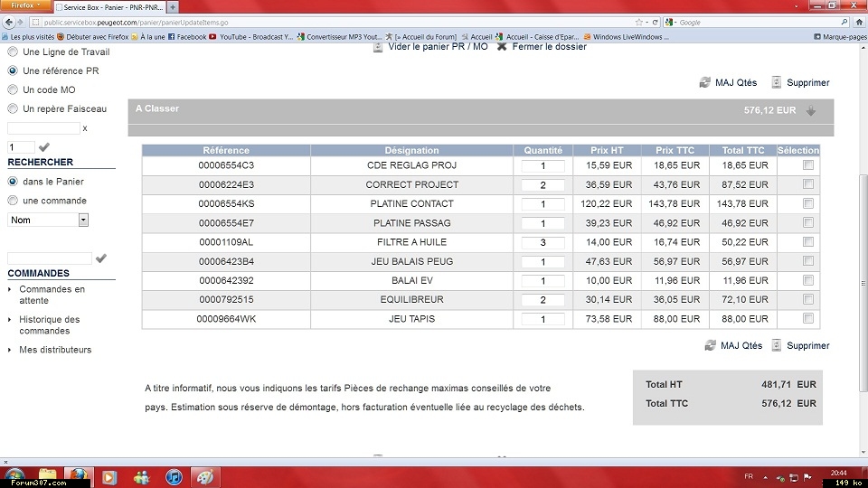Viewport: 868px width, 488px height.
Task: Open YouTube - Broadcast bookmark
Action: [x=250, y=37]
